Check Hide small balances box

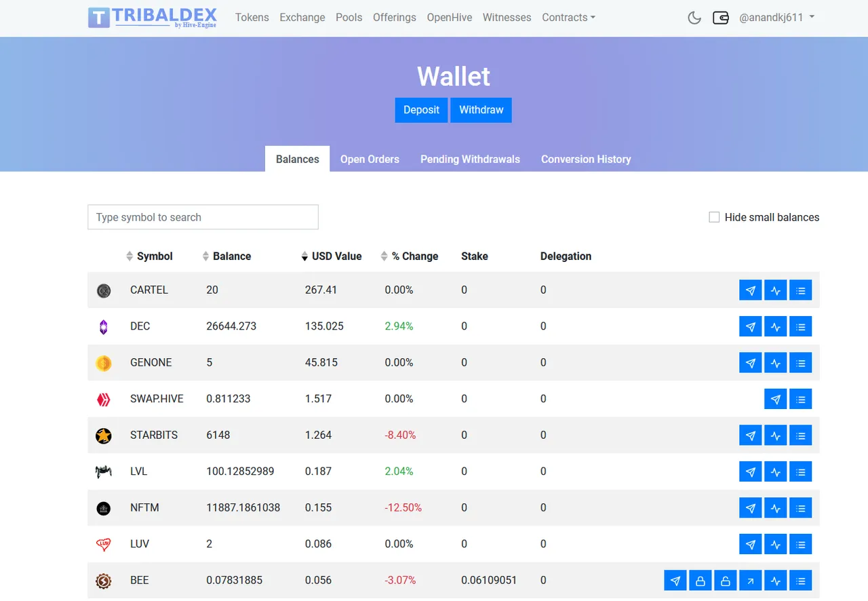tap(714, 217)
